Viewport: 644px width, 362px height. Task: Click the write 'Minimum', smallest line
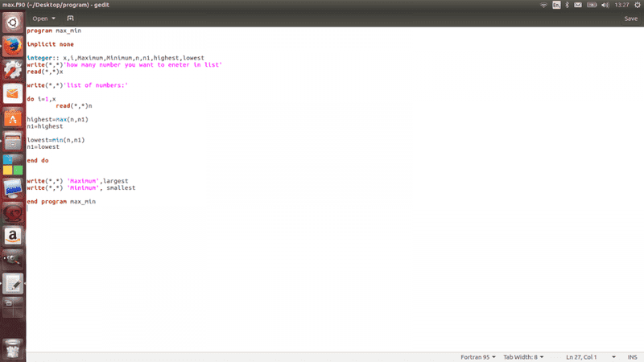pyautogui.click(x=81, y=188)
